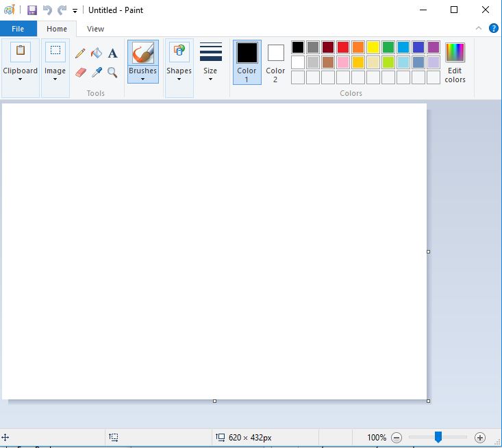
Task: Click the selection size icon in status bar
Action: click(113, 437)
